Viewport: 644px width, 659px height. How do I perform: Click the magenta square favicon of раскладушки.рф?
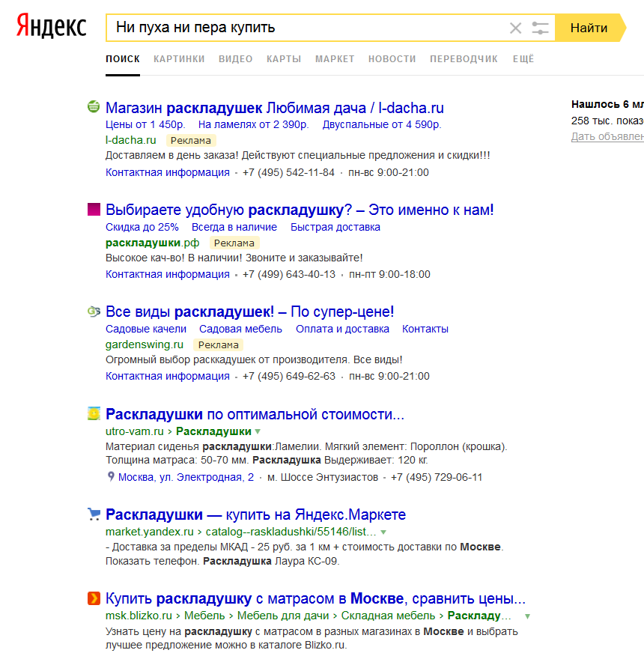coord(94,209)
